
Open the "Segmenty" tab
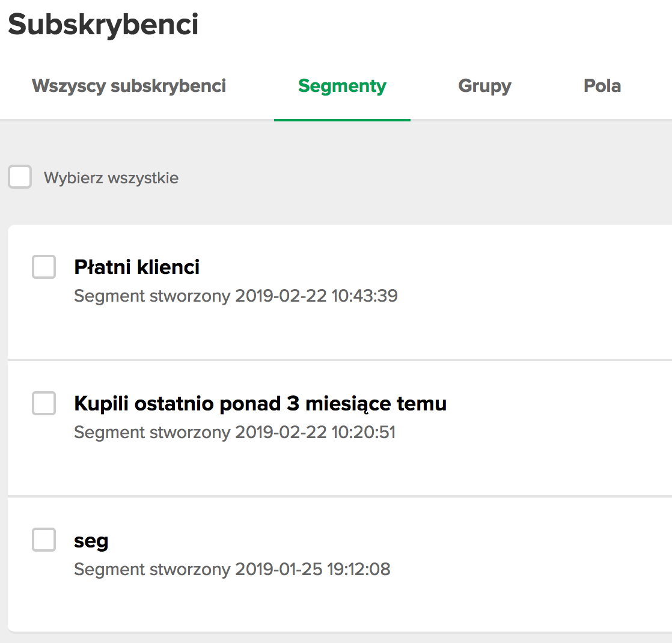point(341,85)
